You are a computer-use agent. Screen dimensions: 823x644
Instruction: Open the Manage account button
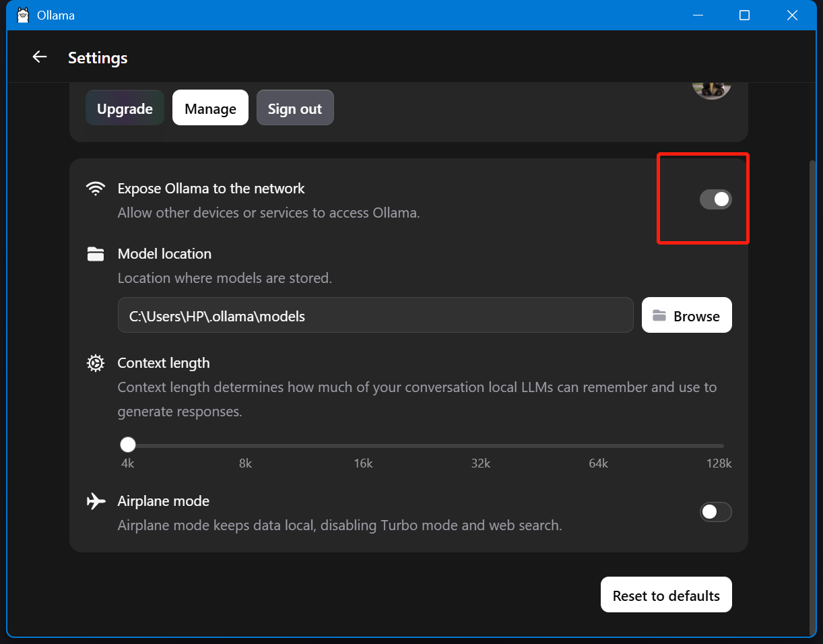(x=210, y=108)
